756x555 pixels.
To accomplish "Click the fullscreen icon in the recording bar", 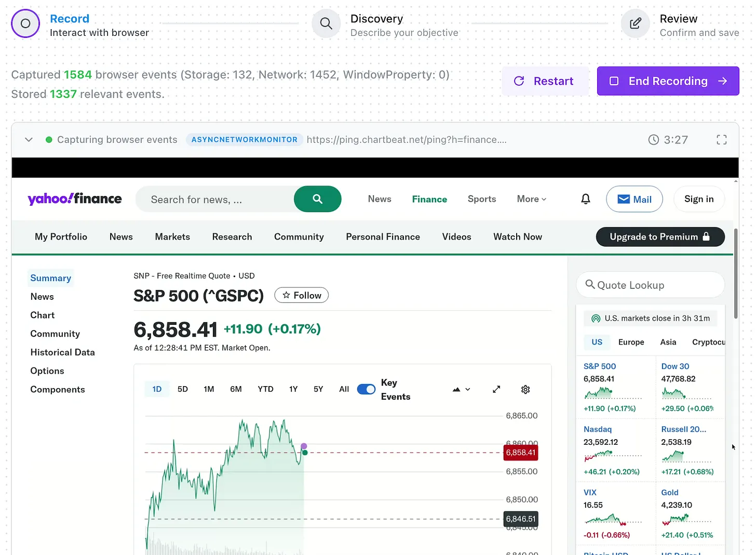I will point(721,139).
